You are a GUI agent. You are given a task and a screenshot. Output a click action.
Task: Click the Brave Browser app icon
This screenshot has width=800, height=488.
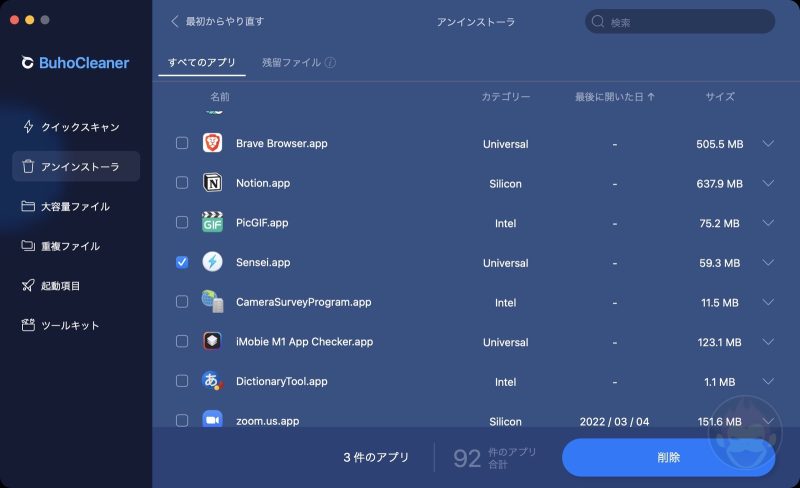point(212,143)
